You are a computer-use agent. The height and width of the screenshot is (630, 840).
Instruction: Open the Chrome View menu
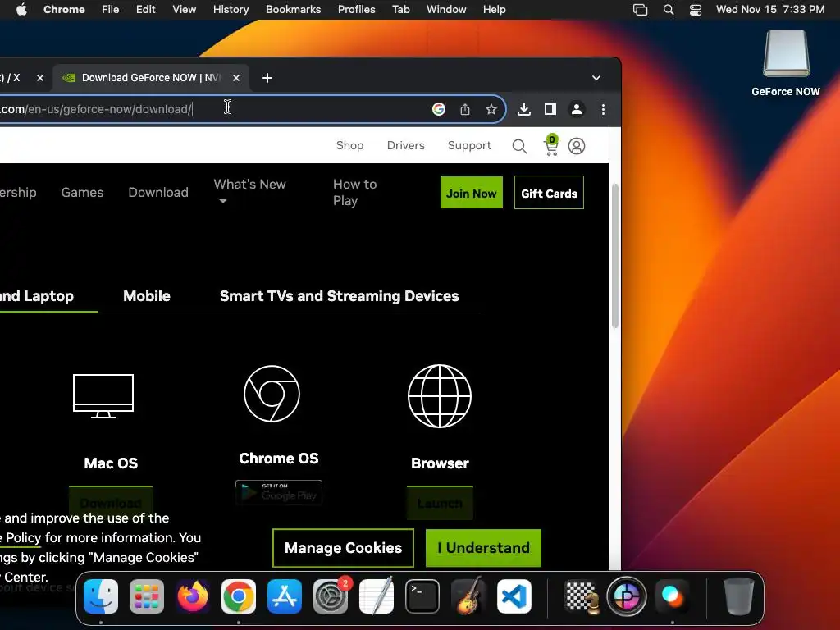[x=184, y=10]
